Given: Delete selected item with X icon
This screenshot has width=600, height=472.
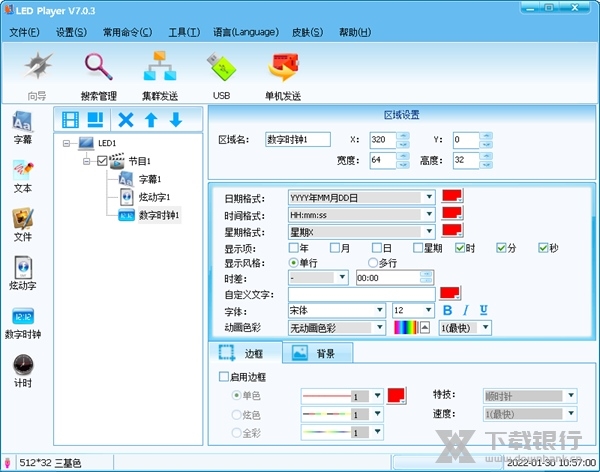Looking at the screenshot, I should click(126, 120).
